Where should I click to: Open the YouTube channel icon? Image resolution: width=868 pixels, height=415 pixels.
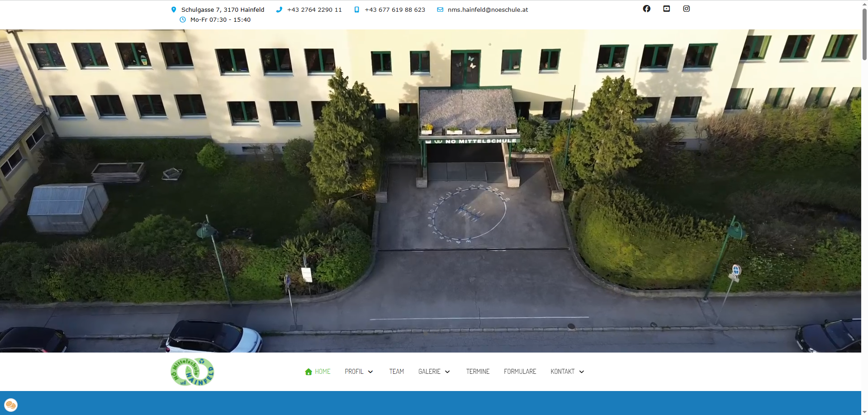pyautogui.click(x=666, y=9)
